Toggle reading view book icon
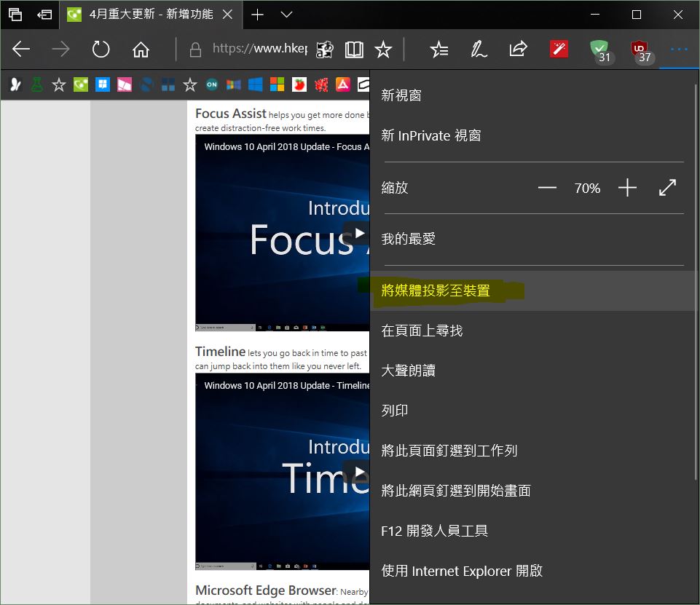 (354, 50)
